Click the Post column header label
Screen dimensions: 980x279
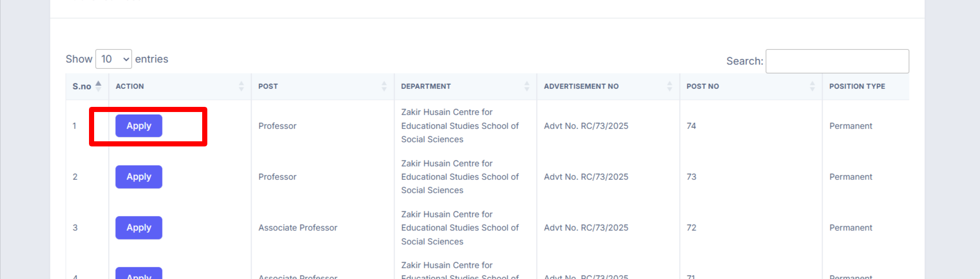pos(268,86)
